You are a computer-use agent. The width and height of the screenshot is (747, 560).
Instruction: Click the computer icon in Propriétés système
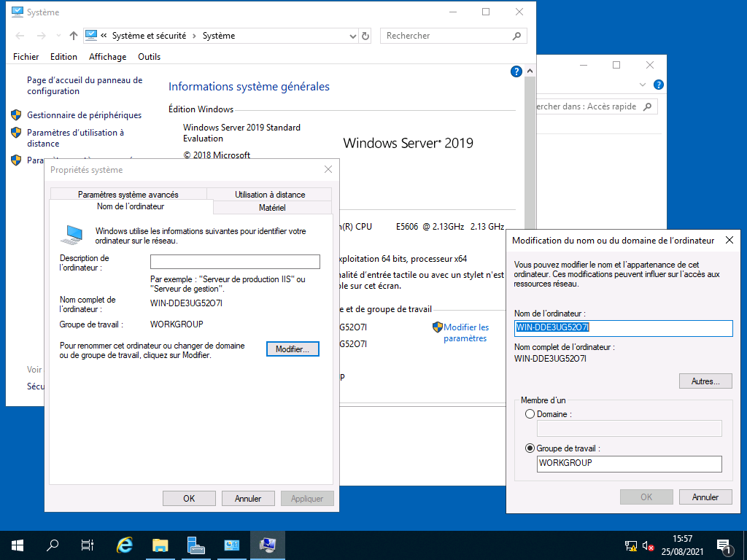tap(72, 236)
